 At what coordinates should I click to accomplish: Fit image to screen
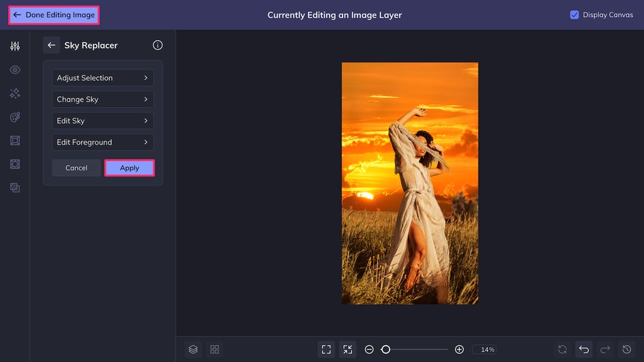click(326, 349)
